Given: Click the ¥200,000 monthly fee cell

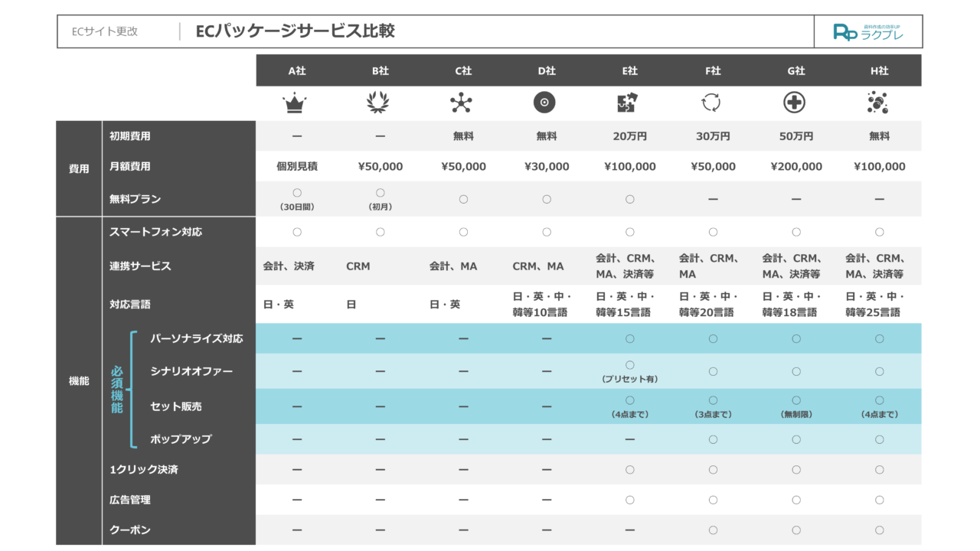Looking at the screenshot, I should click(x=796, y=167).
